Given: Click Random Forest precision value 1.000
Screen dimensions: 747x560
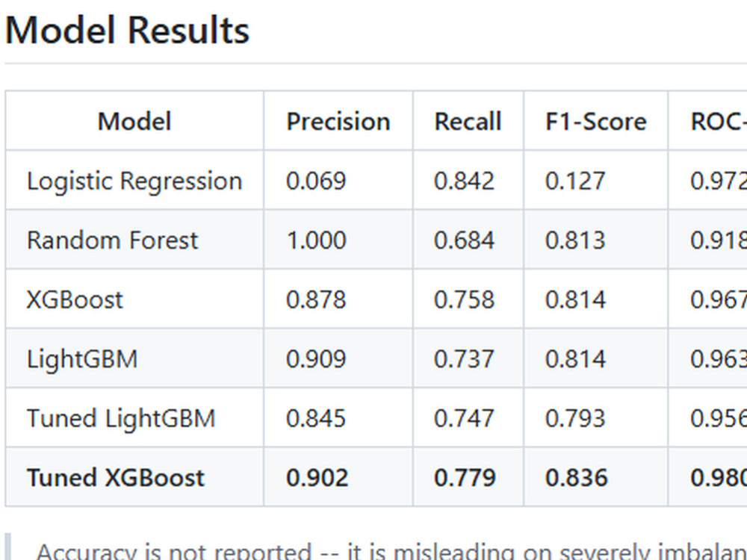Looking at the screenshot, I should pyautogui.click(x=316, y=240).
